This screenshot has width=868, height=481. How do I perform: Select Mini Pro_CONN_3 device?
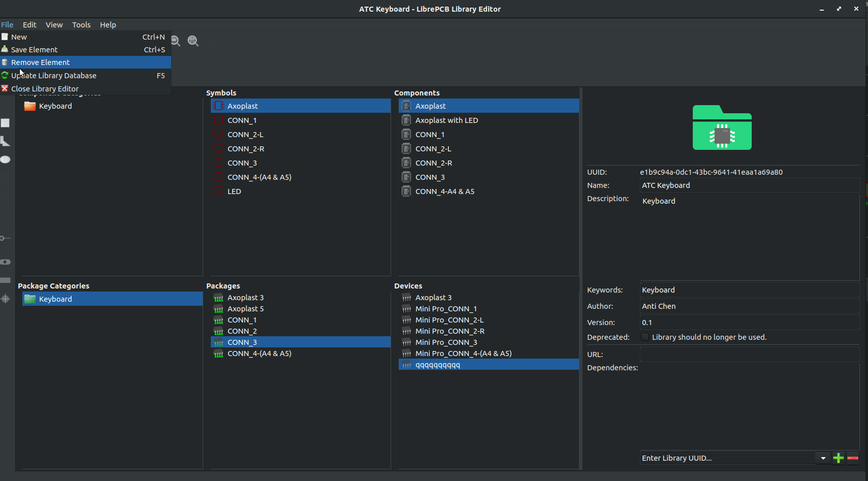[x=489, y=342]
